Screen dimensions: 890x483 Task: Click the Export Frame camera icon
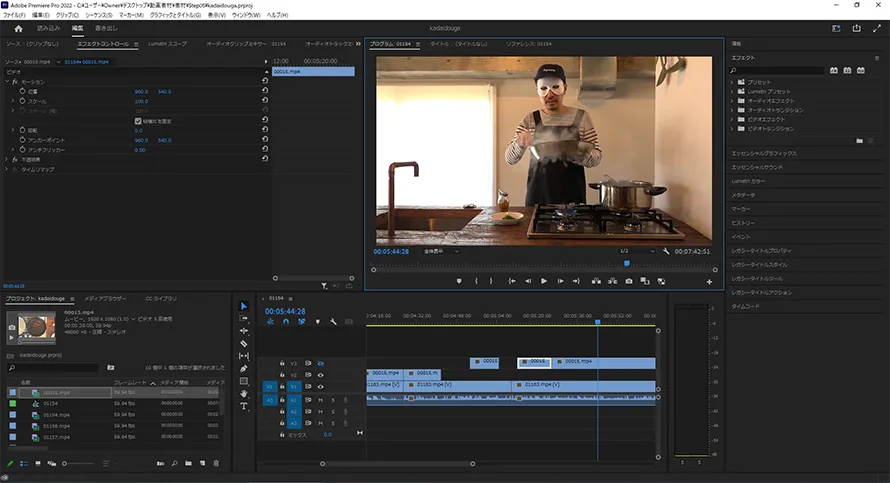[629, 281]
